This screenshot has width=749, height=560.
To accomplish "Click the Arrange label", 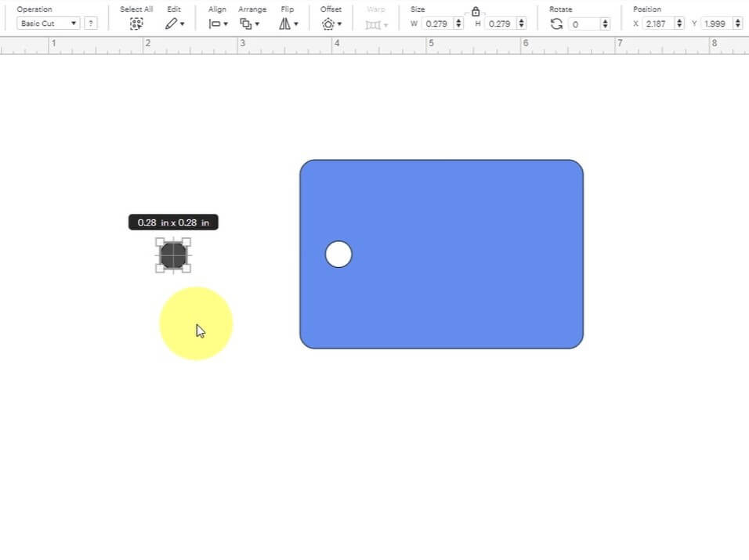I will [252, 9].
